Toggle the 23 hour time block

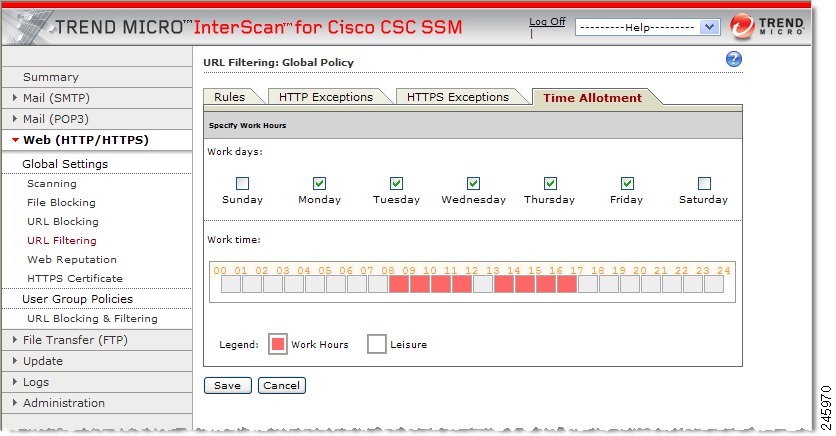(x=713, y=284)
